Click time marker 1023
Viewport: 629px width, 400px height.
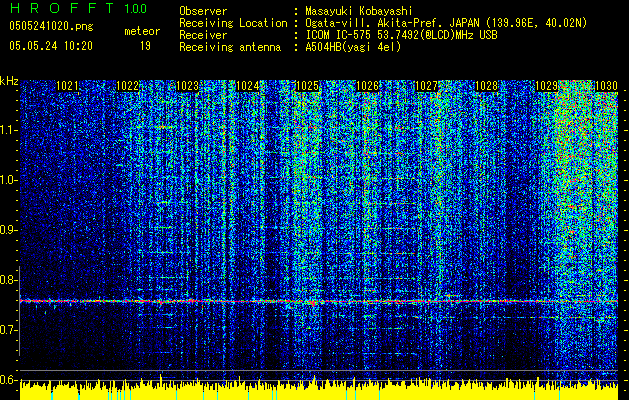coord(187,86)
